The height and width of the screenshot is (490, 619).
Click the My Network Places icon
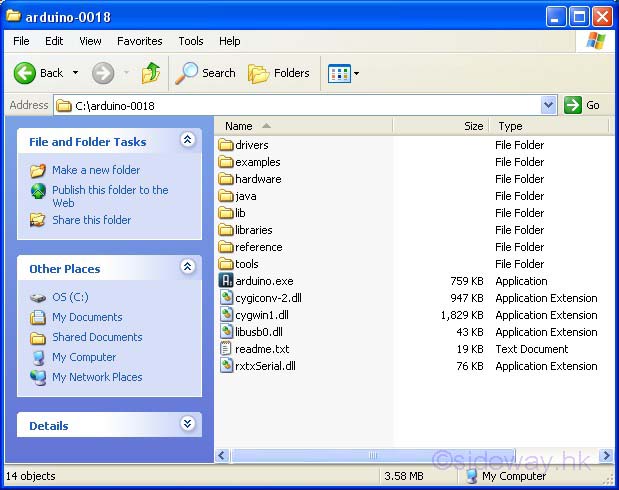tap(38, 377)
